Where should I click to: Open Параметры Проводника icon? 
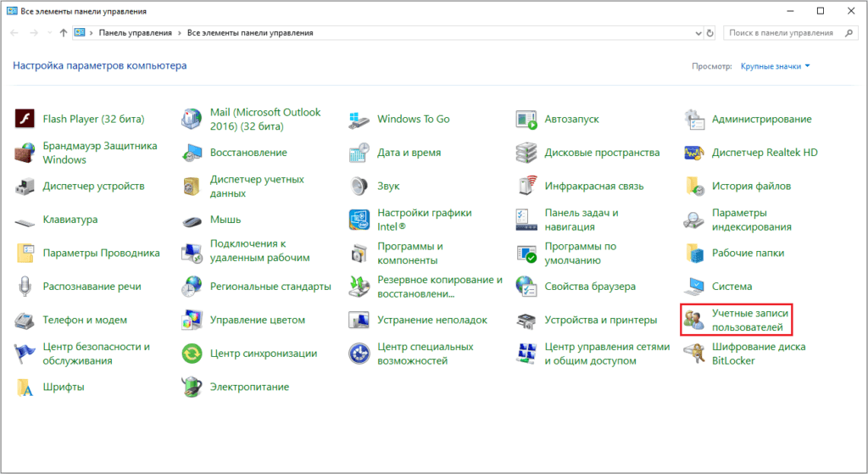coord(25,253)
